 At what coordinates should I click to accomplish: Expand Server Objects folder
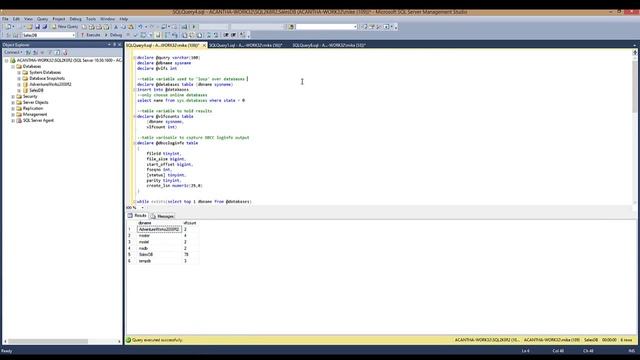click(13, 102)
